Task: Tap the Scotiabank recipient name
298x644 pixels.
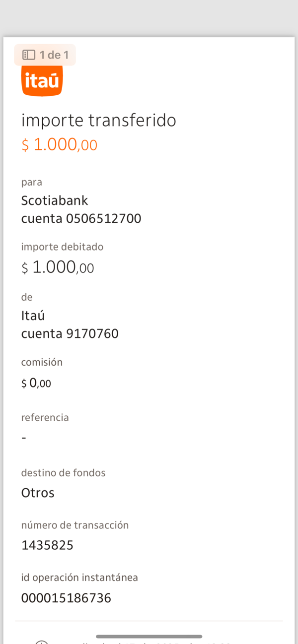Action: click(55, 200)
